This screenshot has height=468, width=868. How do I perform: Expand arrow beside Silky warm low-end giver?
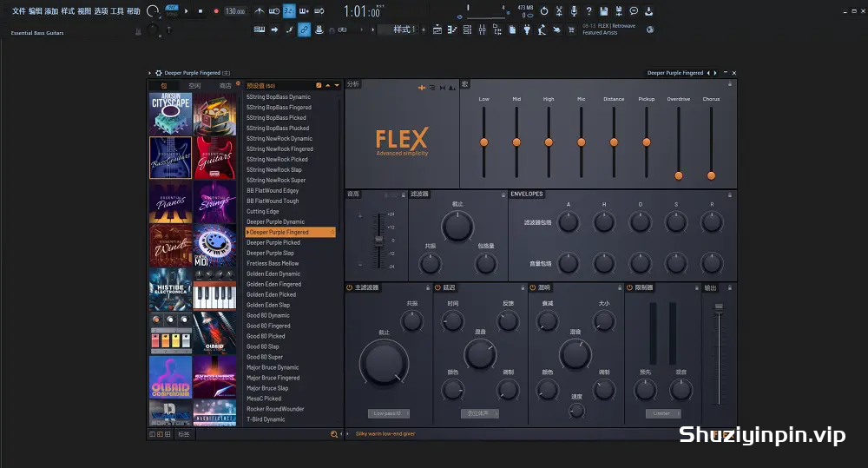click(348, 434)
